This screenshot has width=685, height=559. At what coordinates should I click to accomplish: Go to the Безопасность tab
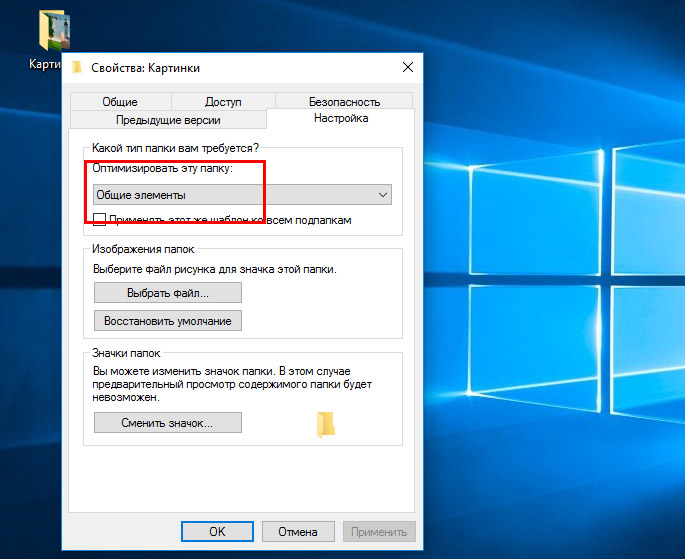(344, 102)
